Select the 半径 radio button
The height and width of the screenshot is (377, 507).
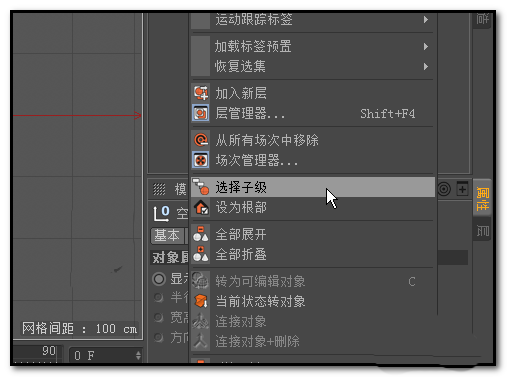point(159,297)
